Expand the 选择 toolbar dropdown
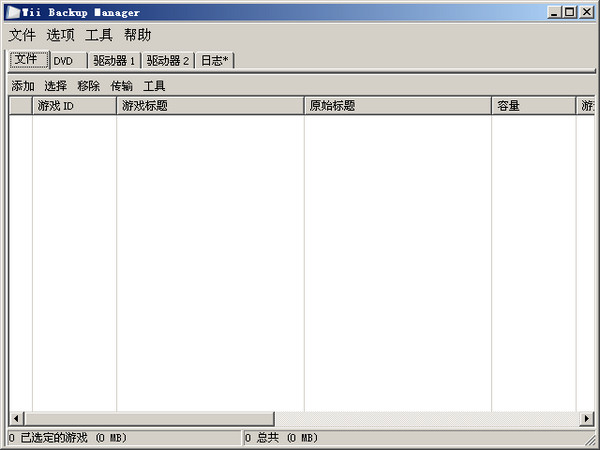The width and height of the screenshot is (600, 450). 55,86
